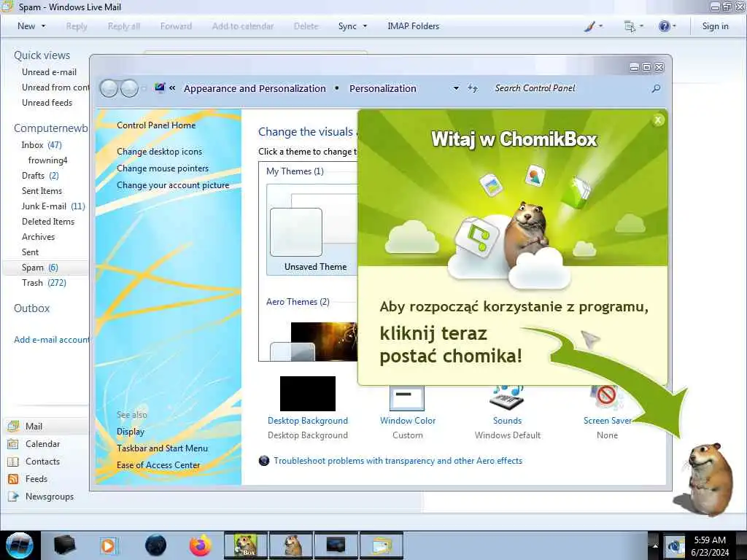Viewport: 747px width, 560px height.
Task: Switch to the Personalization taskbar window
Action: [x=336, y=545]
